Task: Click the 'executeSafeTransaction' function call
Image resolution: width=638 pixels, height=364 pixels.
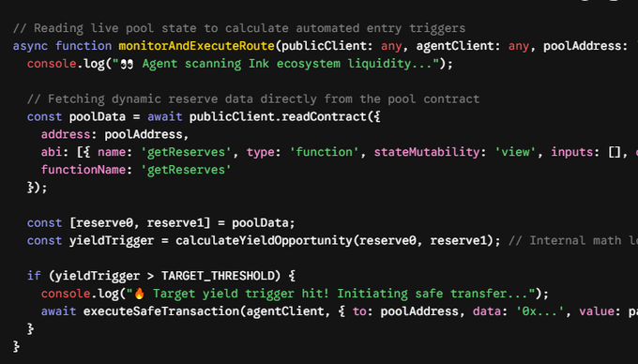Action: (x=161, y=311)
